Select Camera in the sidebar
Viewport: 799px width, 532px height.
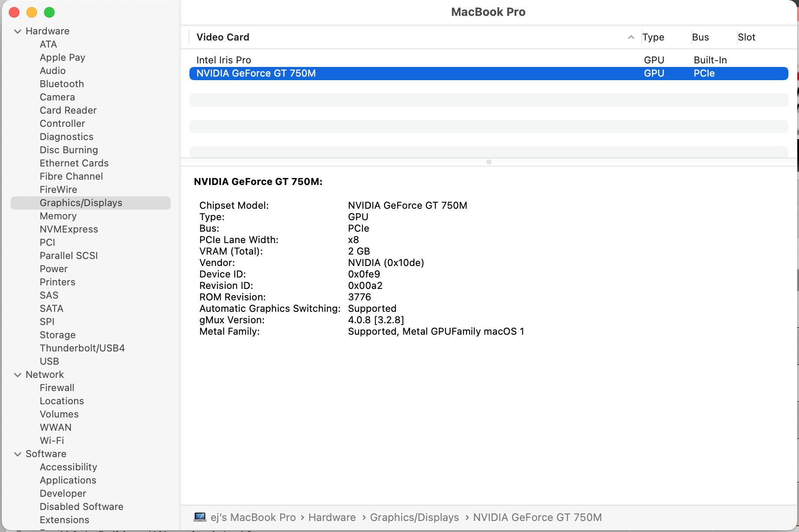[57, 97]
